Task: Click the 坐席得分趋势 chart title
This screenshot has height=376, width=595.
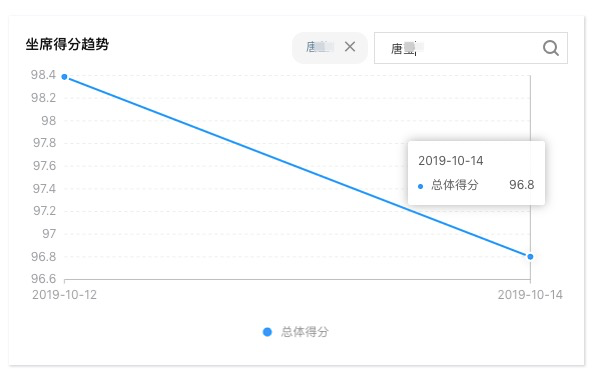Action: [x=67, y=44]
